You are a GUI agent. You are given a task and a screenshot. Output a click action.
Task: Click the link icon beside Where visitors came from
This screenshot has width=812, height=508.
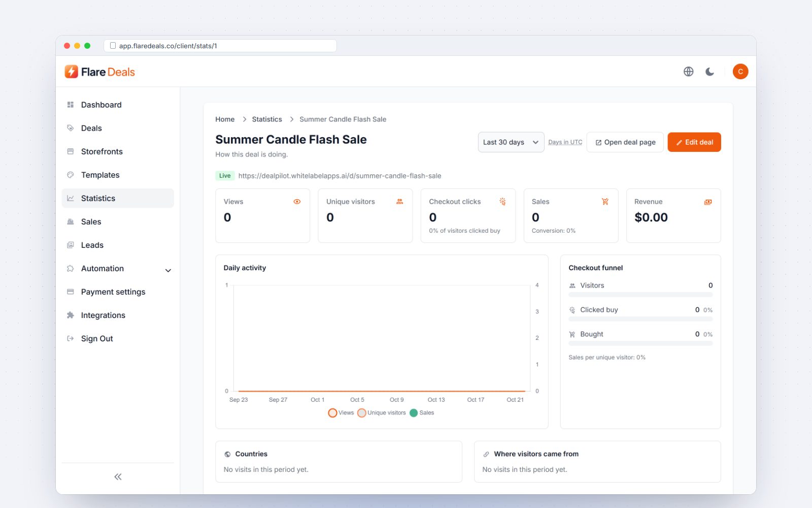pyautogui.click(x=486, y=454)
